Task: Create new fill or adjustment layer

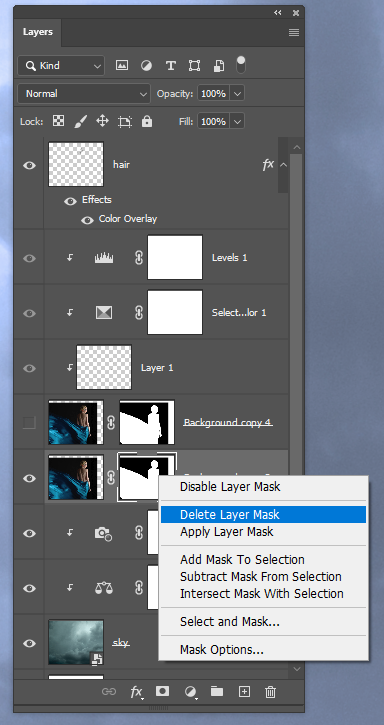Action: coord(190,692)
